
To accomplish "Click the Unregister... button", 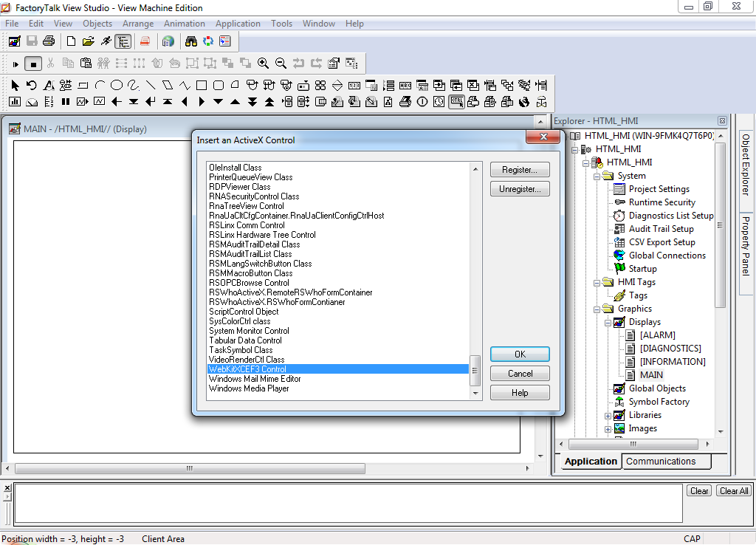I will click(520, 189).
